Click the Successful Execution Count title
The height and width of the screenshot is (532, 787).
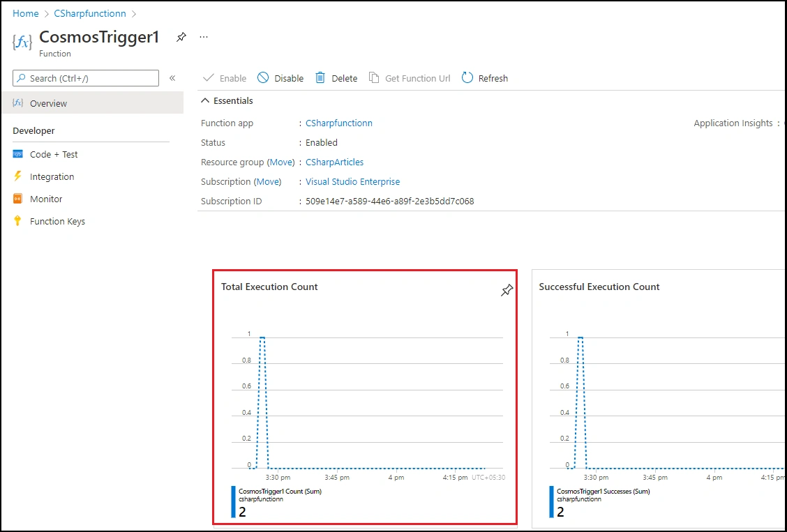(599, 287)
